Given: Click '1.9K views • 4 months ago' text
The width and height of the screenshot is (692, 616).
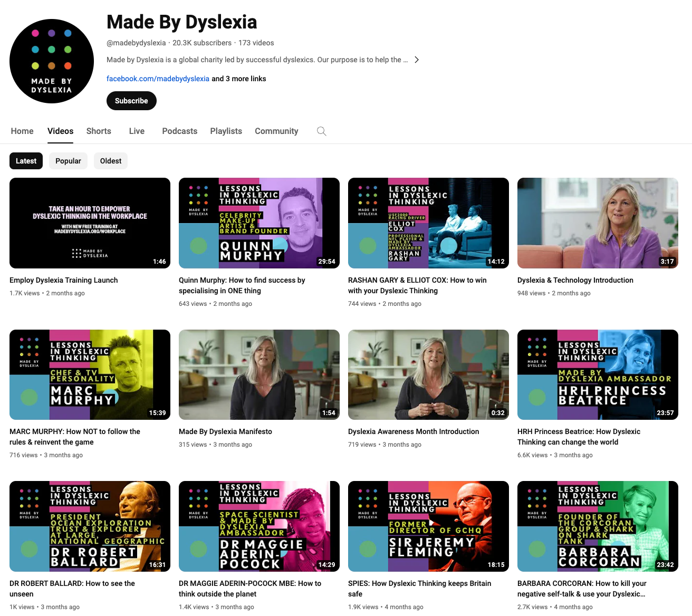Looking at the screenshot, I should tap(386, 607).
